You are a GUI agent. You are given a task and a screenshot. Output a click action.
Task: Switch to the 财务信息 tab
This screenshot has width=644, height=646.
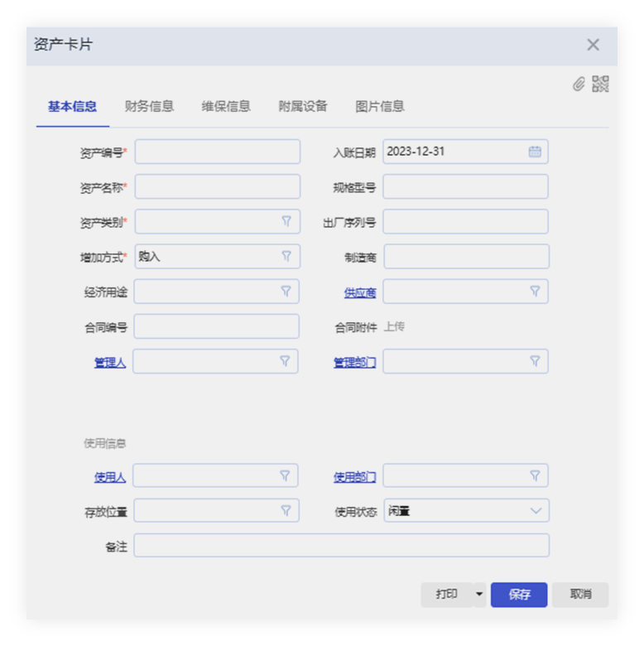click(x=149, y=106)
